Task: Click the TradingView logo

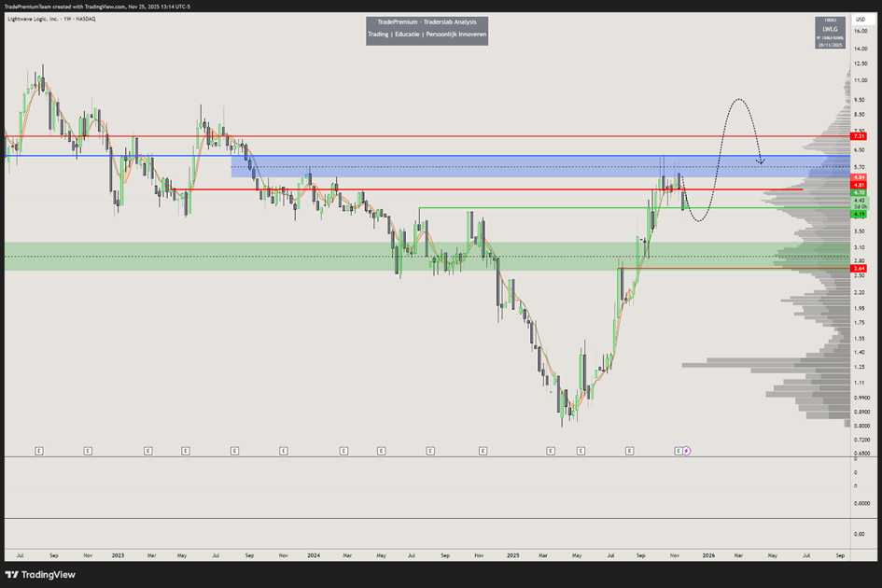Action: coord(40,575)
